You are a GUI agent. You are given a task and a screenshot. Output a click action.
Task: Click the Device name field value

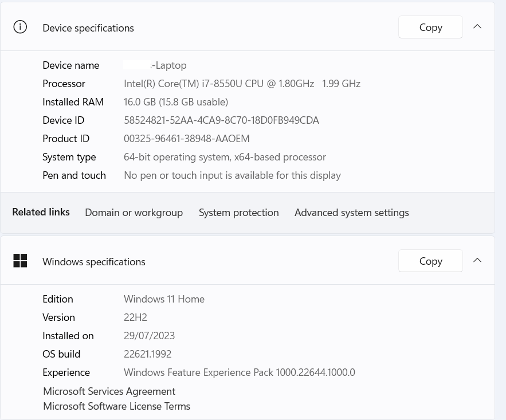click(155, 65)
